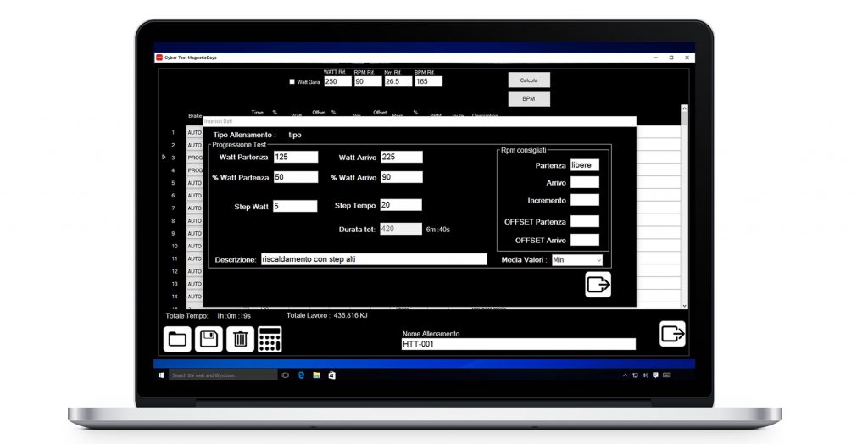Exit editor using bottom-right exit arrow icon
The image size is (868, 444).
pyautogui.click(x=672, y=334)
